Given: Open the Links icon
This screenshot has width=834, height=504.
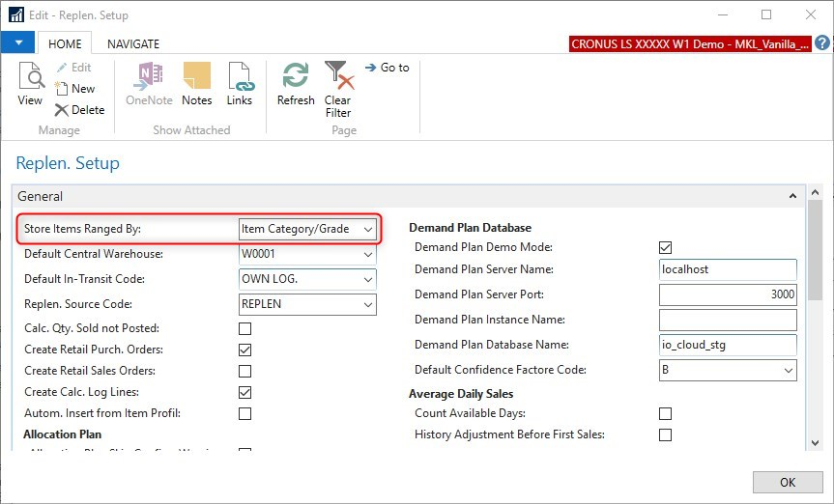Looking at the screenshot, I should (x=239, y=83).
